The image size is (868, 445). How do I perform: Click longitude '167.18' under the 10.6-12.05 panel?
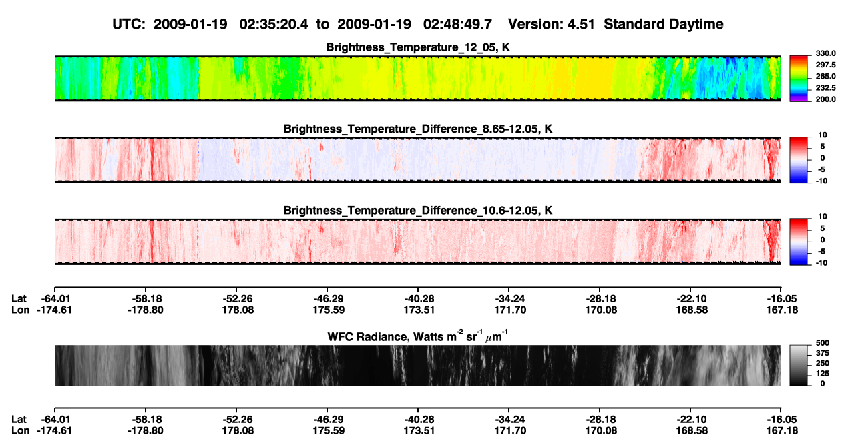point(783,310)
